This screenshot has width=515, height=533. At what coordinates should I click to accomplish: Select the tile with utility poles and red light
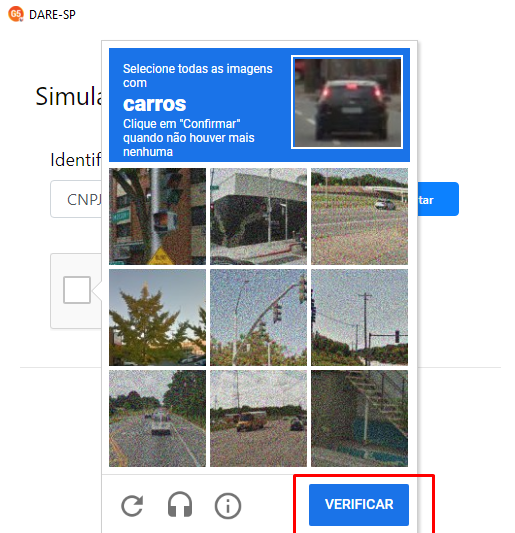[359, 317]
